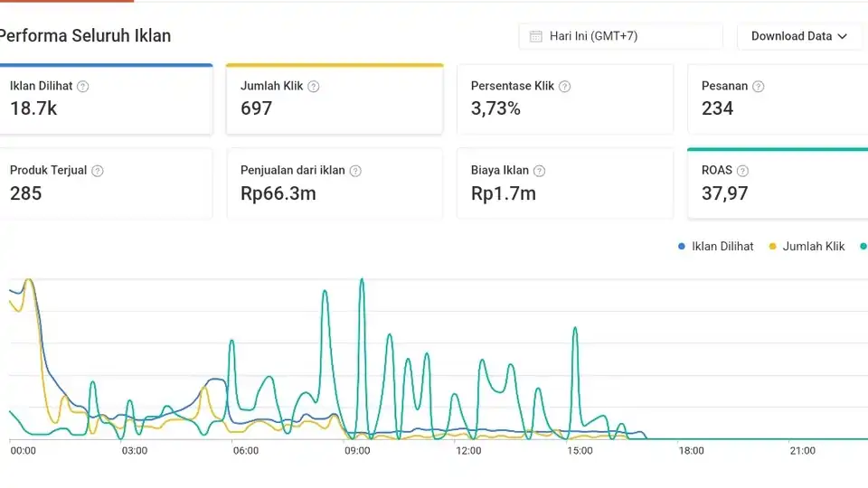The width and height of the screenshot is (868, 488).
Task: Click the 18.7k Iklan Dilihat value
Action: click(33, 108)
